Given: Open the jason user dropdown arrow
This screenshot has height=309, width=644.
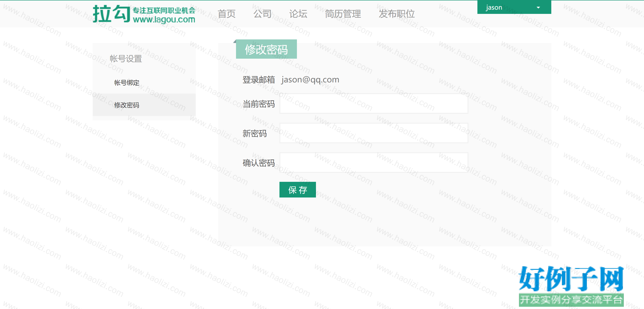Looking at the screenshot, I should tap(538, 7).
